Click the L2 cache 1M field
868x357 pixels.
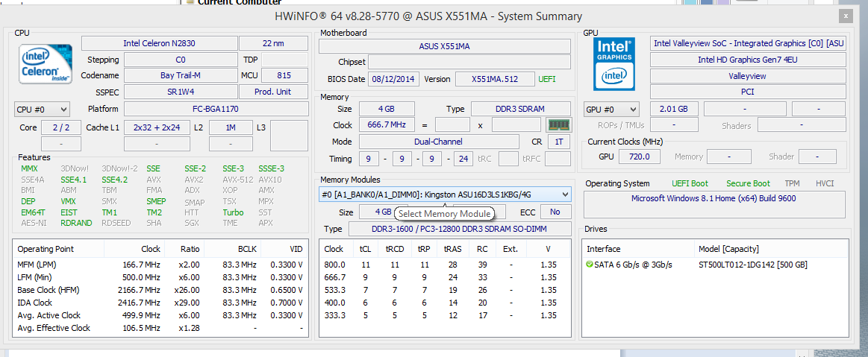click(x=231, y=127)
